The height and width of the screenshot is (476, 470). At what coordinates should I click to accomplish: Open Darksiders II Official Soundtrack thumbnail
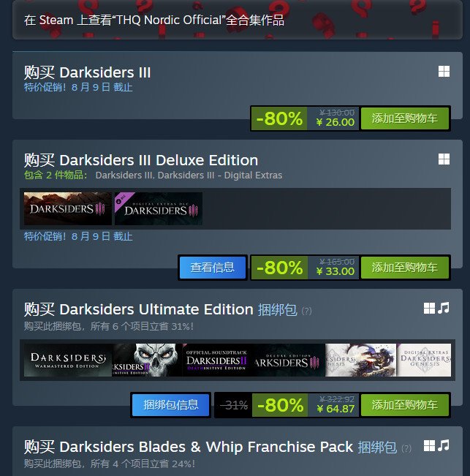coord(217,360)
